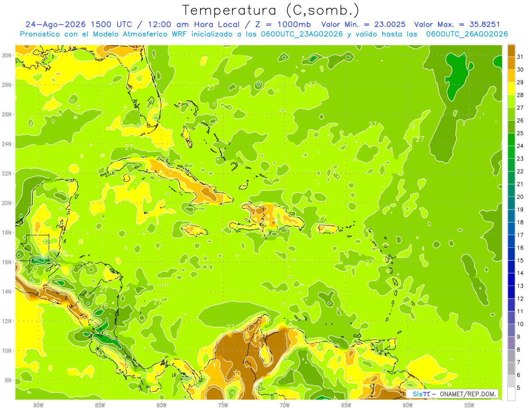Pick blue legend swatch between 15 and 16
Viewport: 532px width, 411px height.
[511, 254]
